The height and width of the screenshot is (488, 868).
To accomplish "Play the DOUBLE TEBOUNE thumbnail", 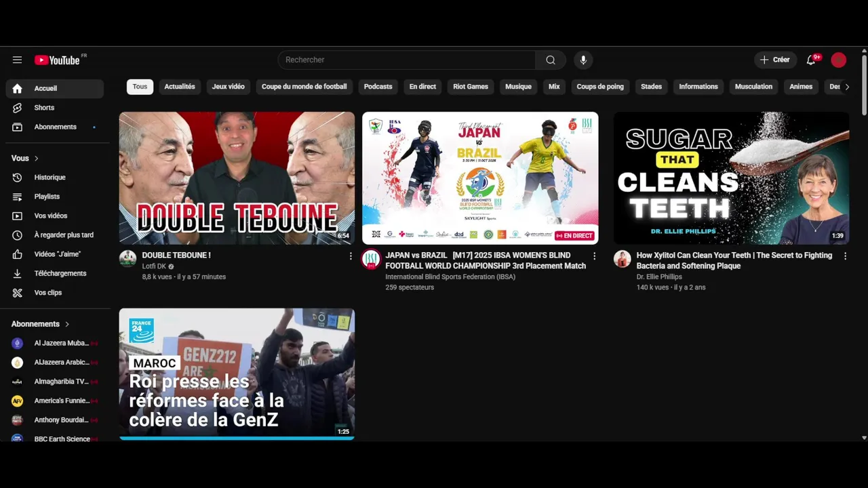I will coord(237,178).
